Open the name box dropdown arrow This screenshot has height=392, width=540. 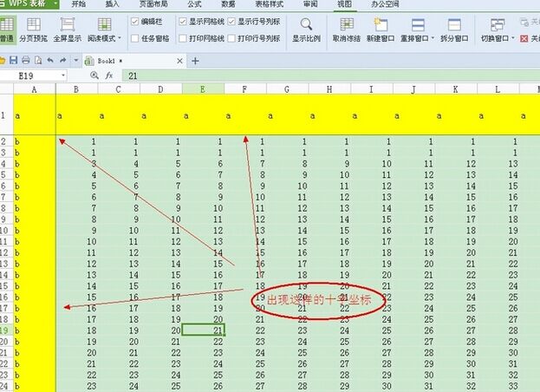63,75
